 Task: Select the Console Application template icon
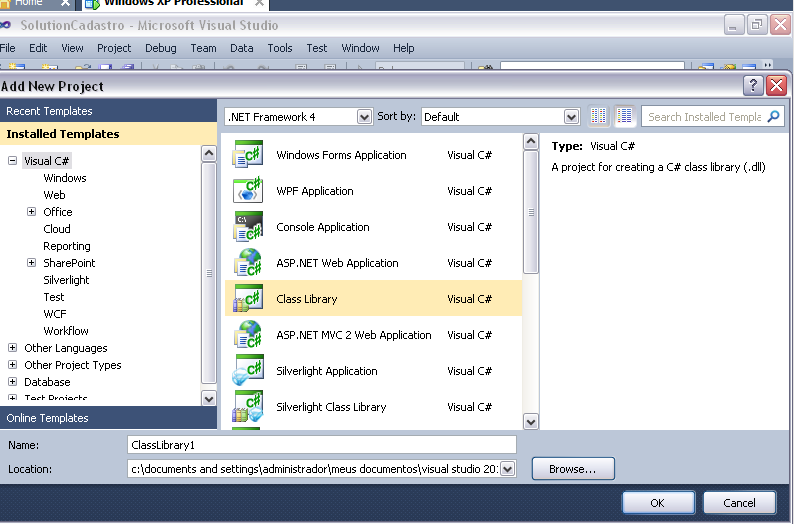point(248,226)
